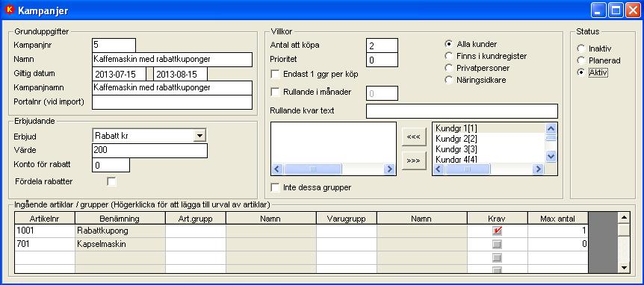Click the Krav column header
The height and width of the screenshot is (285, 644).
click(x=498, y=219)
